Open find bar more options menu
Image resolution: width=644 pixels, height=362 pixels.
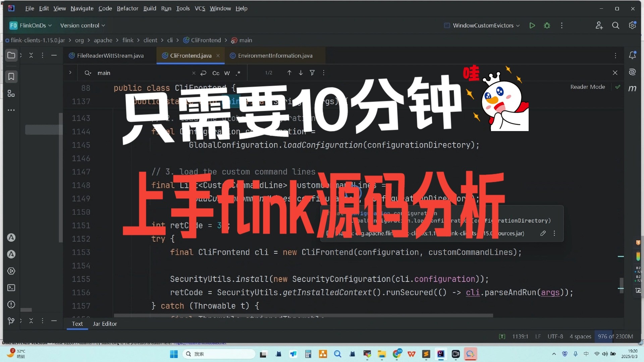[x=324, y=73]
